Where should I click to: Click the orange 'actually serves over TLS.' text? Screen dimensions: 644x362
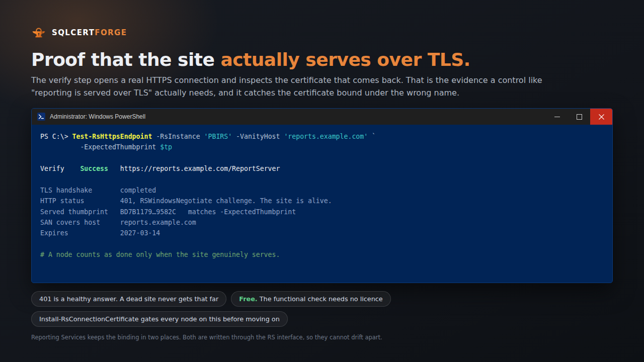click(x=346, y=60)
